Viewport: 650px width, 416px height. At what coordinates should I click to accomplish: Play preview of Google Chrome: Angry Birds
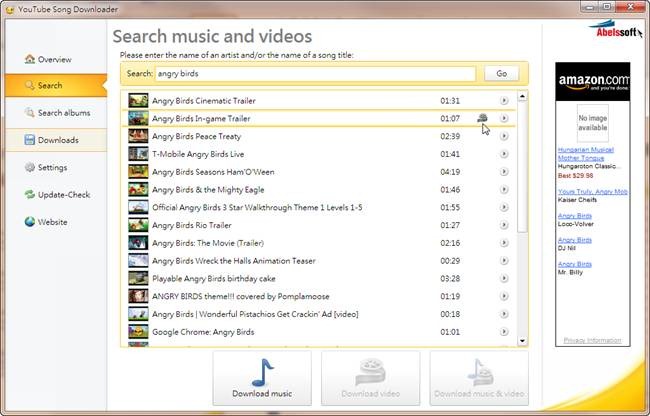[x=504, y=332]
